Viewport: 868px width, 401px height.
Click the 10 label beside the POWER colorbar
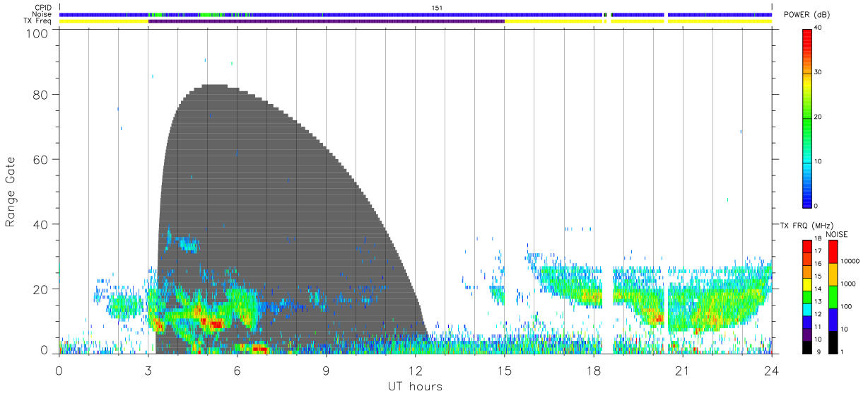click(818, 161)
